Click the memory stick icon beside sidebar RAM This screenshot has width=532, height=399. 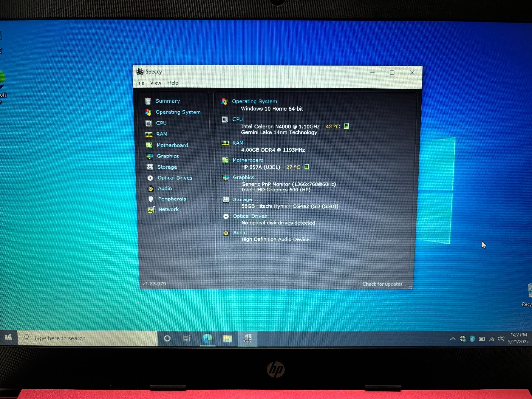click(x=149, y=134)
